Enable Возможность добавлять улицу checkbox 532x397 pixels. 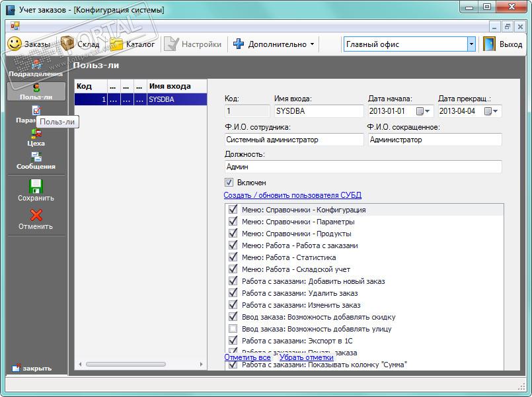coord(233,329)
